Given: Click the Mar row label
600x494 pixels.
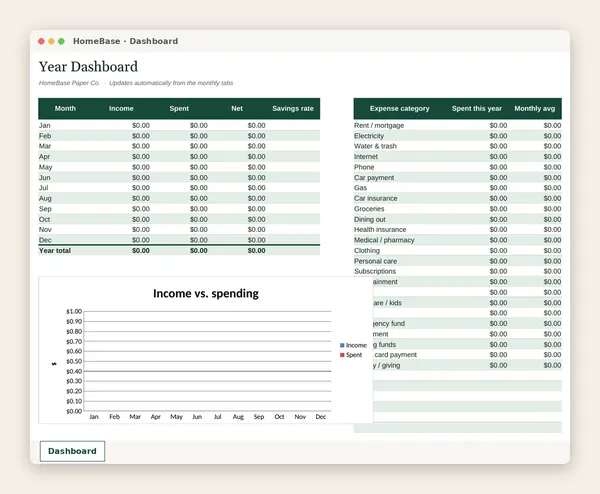Looking at the screenshot, I should [45, 146].
